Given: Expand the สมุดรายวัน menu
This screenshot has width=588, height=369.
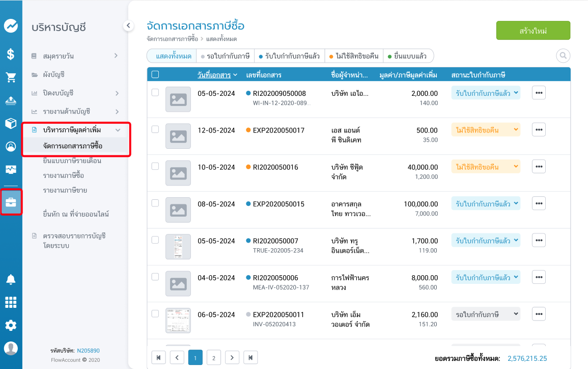Looking at the screenshot, I should 116,56.
